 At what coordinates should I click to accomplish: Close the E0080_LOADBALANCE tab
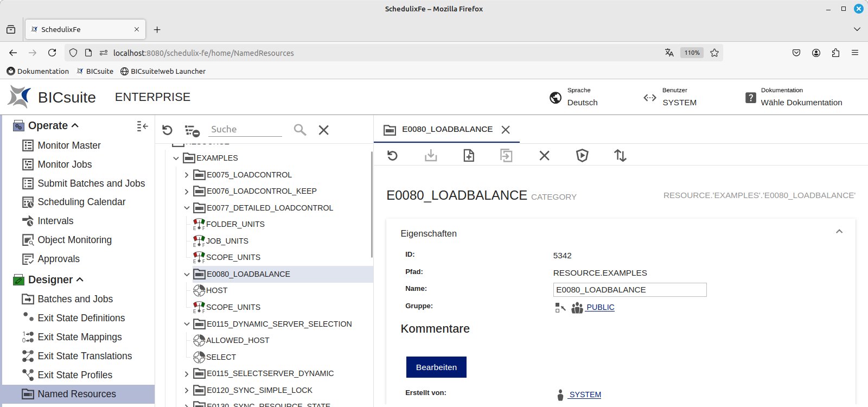click(506, 130)
